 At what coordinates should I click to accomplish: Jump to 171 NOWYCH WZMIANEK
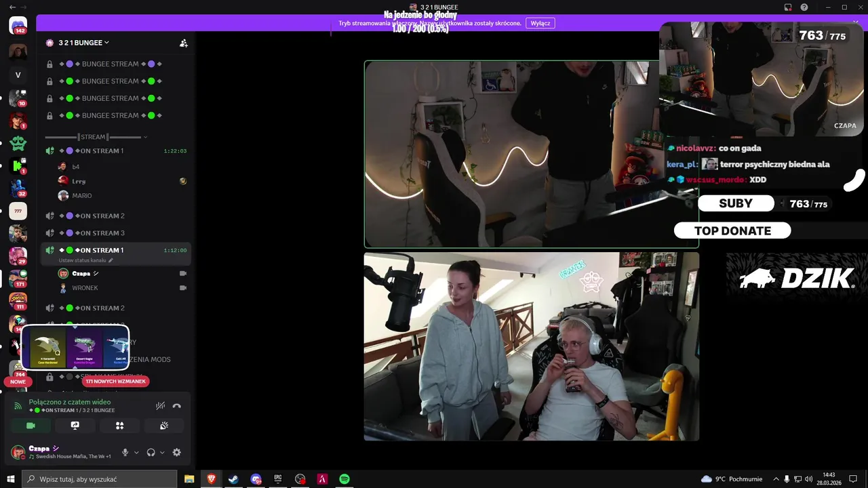coord(116,382)
